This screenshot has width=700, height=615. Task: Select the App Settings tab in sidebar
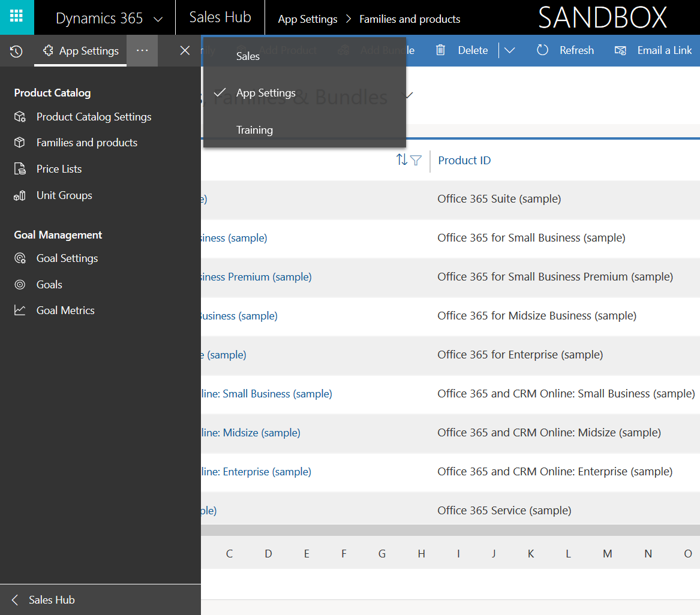click(x=80, y=51)
